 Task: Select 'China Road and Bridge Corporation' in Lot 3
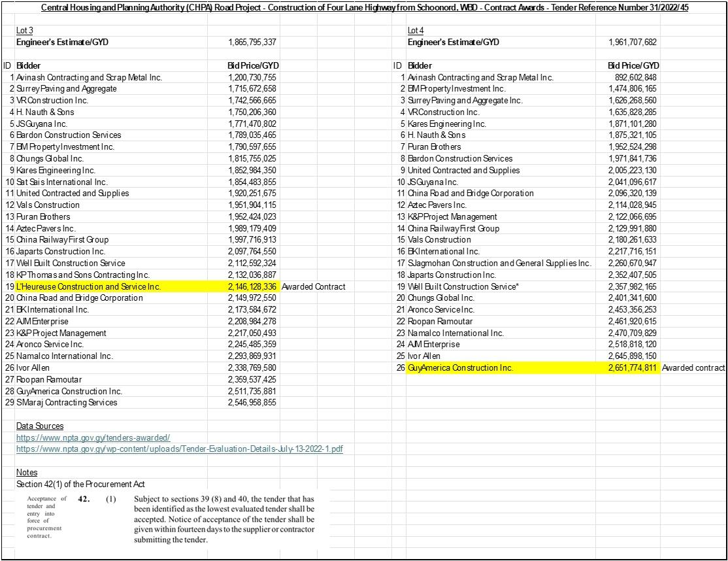pyautogui.click(x=79, y=298)
